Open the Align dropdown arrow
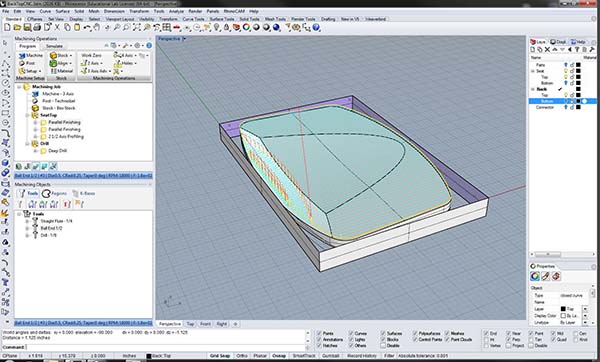Screen dimensions: 600x362 (71, 63)
